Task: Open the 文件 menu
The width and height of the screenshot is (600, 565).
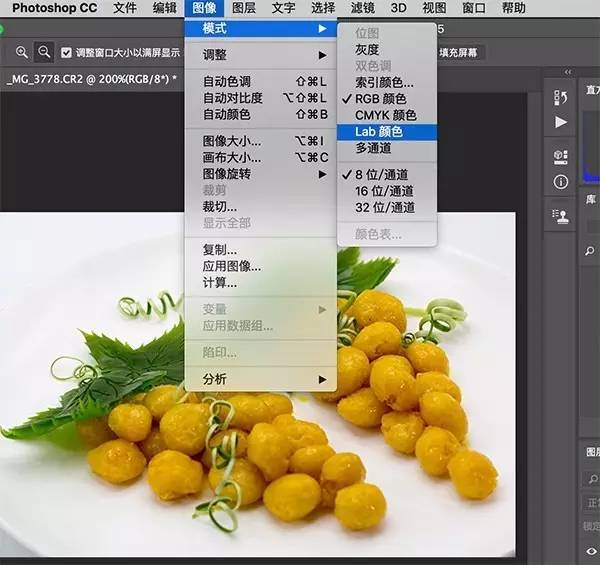Action: 125,8
